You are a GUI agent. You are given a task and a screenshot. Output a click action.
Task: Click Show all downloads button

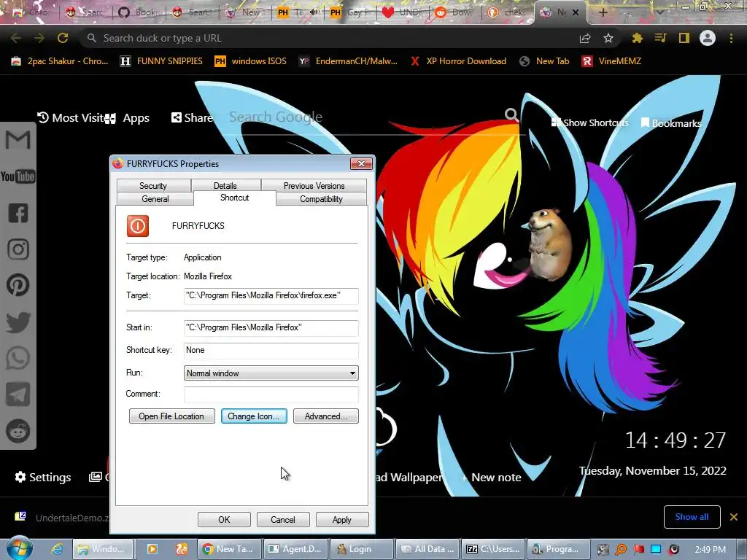coord(692,517)
